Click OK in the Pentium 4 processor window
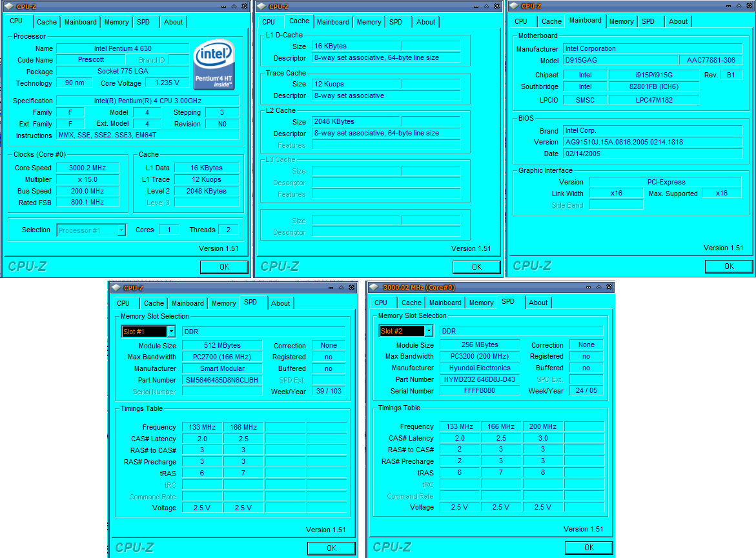756x558 pixels. pos(224,267)
